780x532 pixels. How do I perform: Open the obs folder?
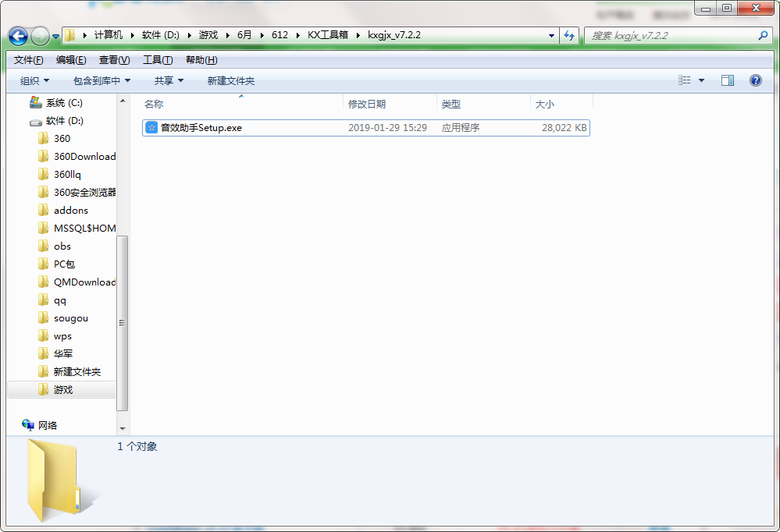[x=62, y=246]
